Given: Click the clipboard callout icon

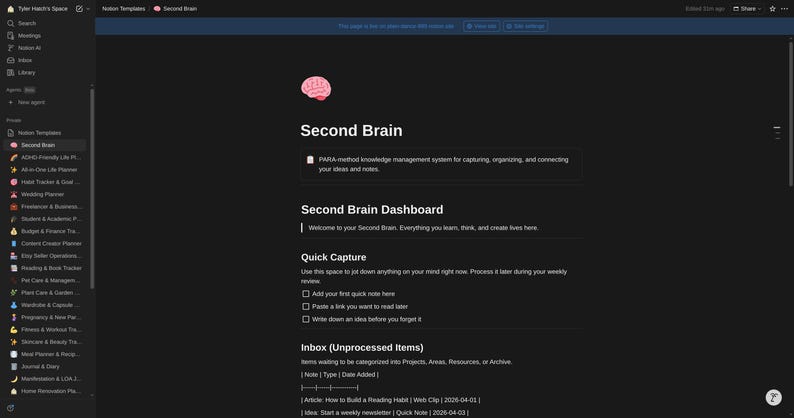Looking at the screenshot, I should [310, 160].
